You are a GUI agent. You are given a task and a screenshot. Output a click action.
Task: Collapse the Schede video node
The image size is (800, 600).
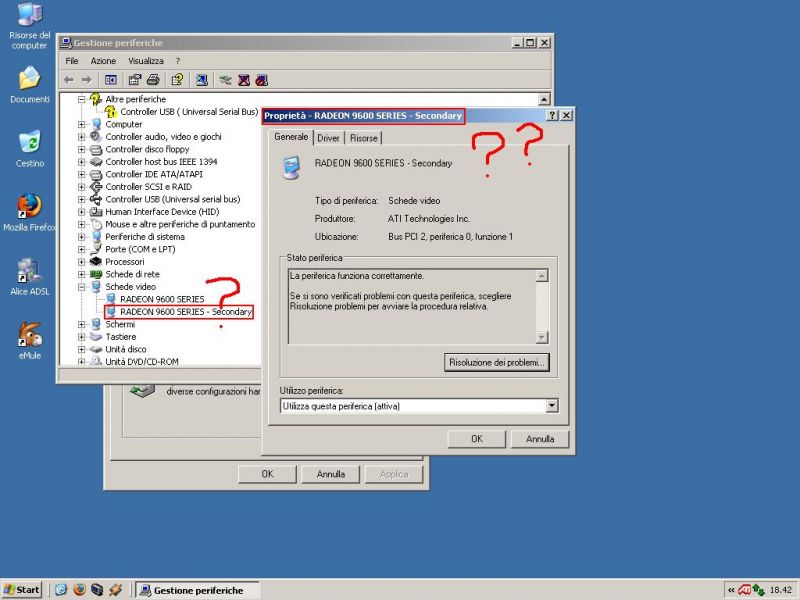pos(82,287)
